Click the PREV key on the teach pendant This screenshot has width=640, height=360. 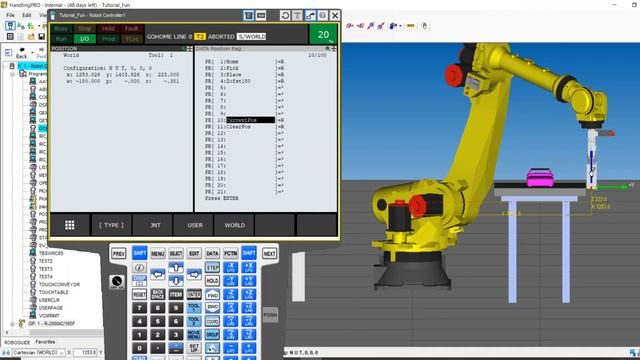119,253
